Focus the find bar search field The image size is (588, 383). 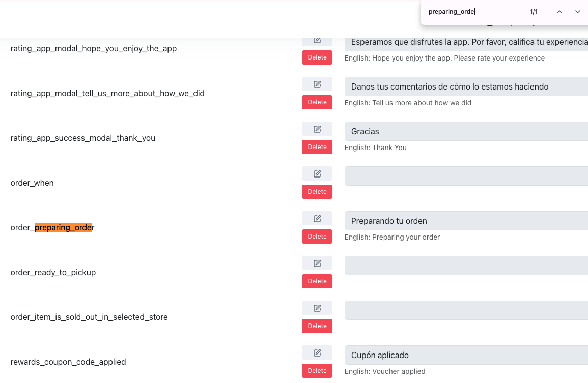click(x=474, y=12)
